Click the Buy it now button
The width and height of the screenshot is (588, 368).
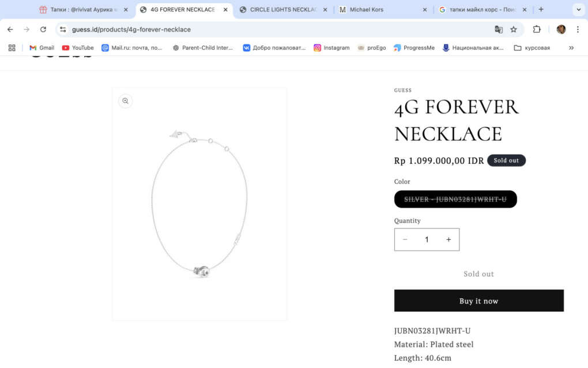click(x=479, y=301)
